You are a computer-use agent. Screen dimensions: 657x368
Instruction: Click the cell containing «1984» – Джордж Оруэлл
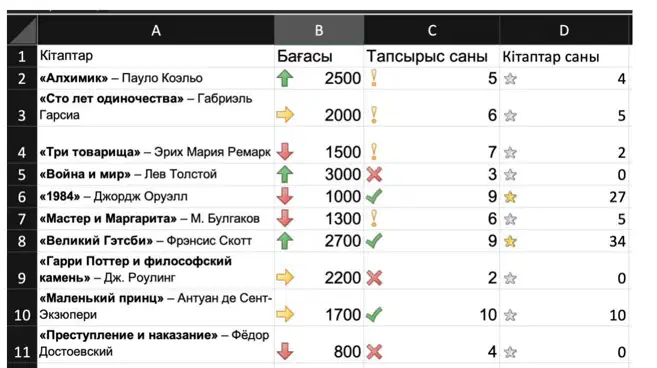(x=156, y=197)
